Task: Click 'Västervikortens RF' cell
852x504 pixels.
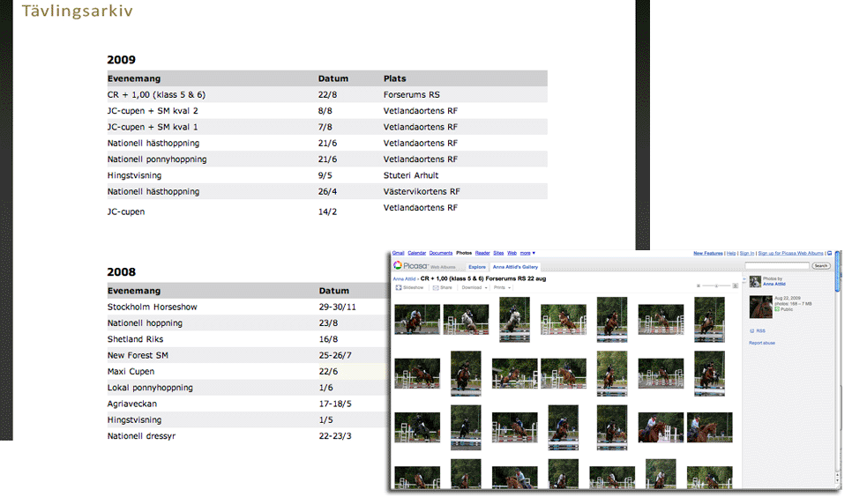Action: tap(422, 192)
